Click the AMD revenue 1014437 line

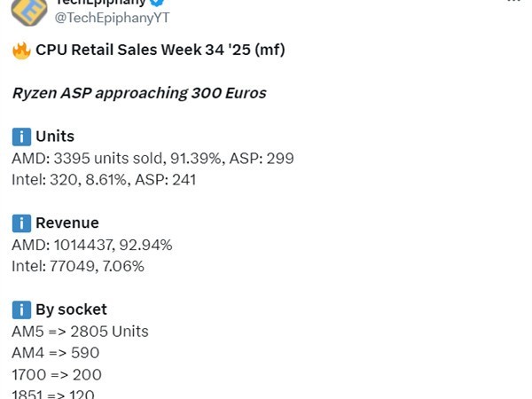pyautogui.click(x=92, y=245)
